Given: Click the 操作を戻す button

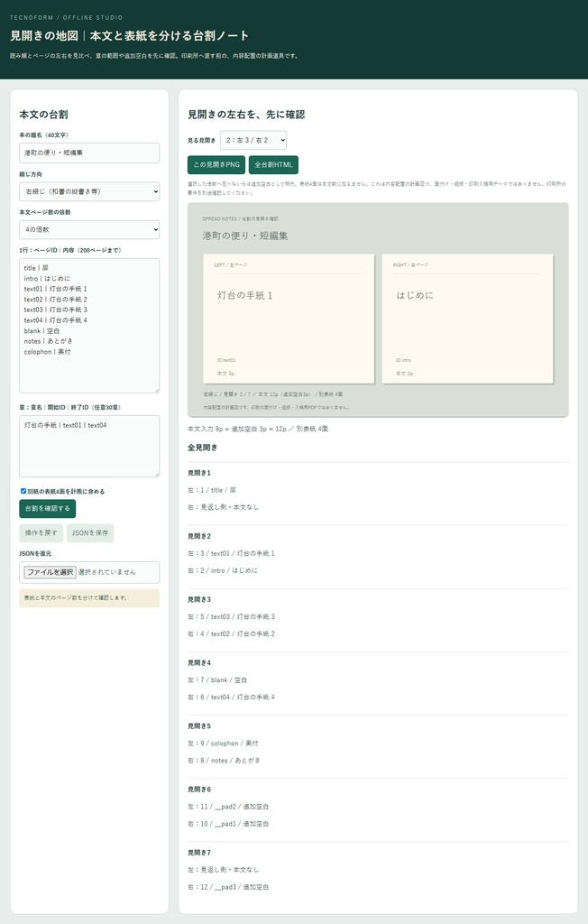Looking at the screenshot, I should tap(41, 532).
